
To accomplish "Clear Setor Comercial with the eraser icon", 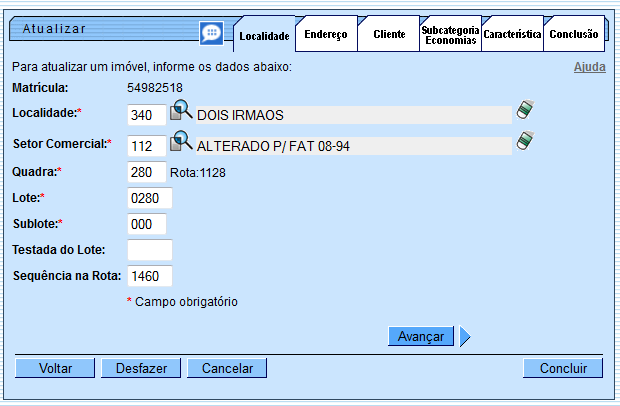I will coord(524,143).
